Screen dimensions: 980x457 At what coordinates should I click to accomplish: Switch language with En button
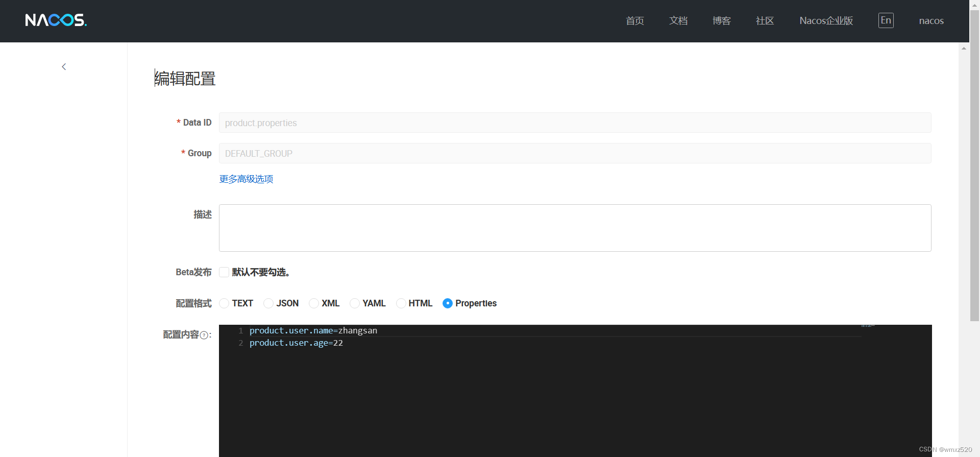pos(886,20)
